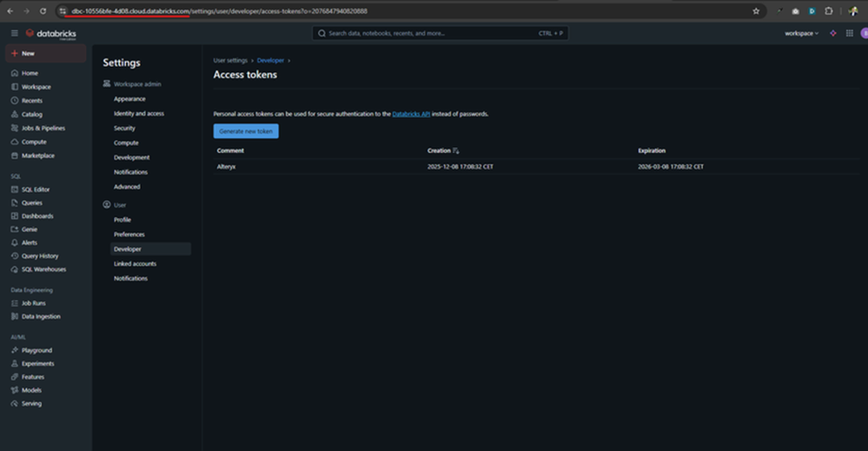Click the Query History icon

pos(15,255)
